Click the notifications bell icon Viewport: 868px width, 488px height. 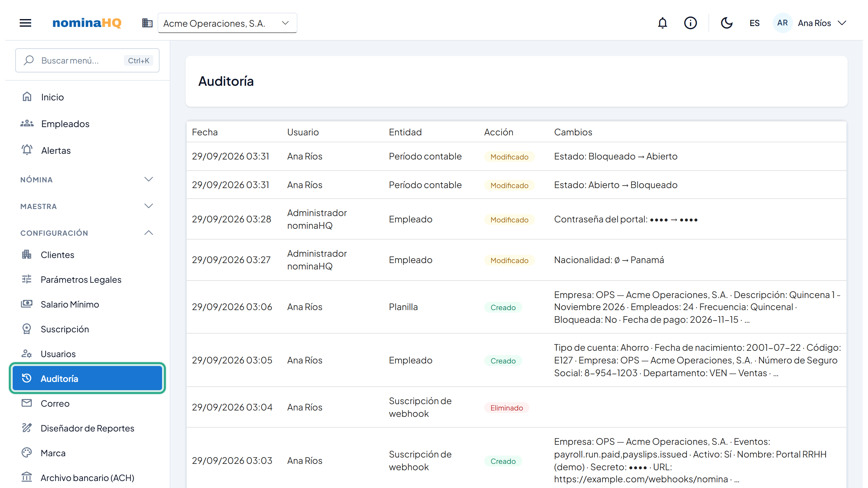pyautogui.click(x=662, y=23)
